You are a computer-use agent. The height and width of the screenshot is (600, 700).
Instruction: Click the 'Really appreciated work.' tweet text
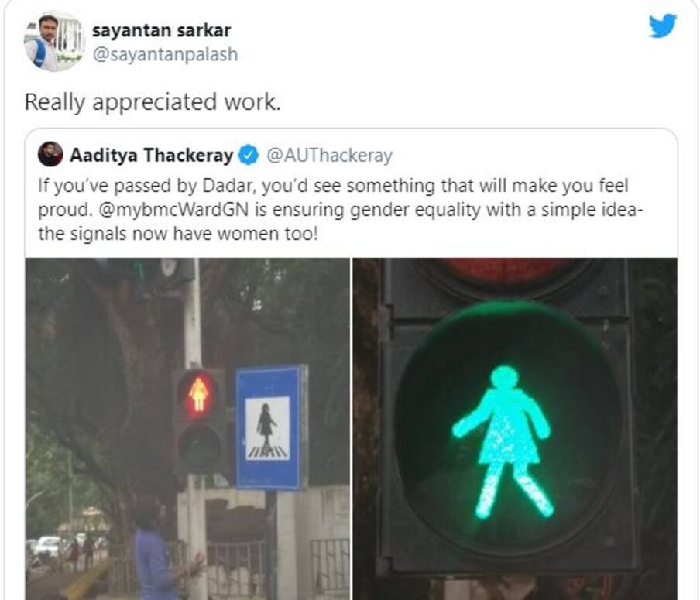[x=153, y=102]
